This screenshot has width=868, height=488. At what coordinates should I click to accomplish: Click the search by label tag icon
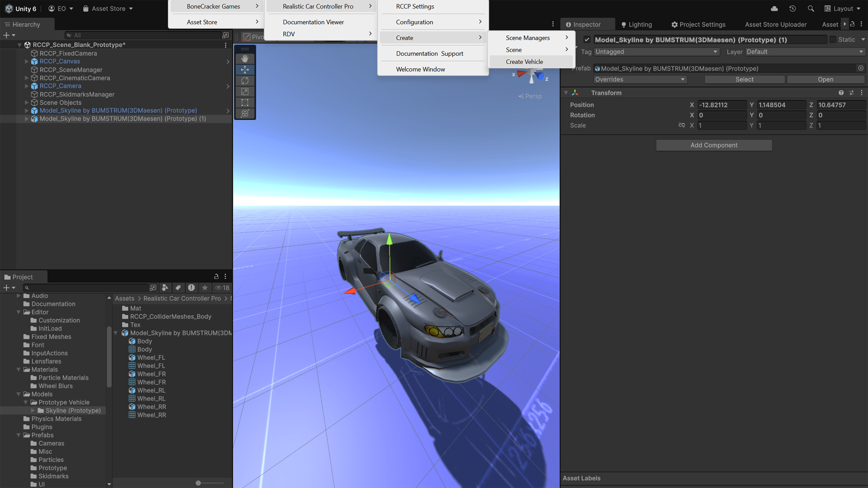[178, 288]
